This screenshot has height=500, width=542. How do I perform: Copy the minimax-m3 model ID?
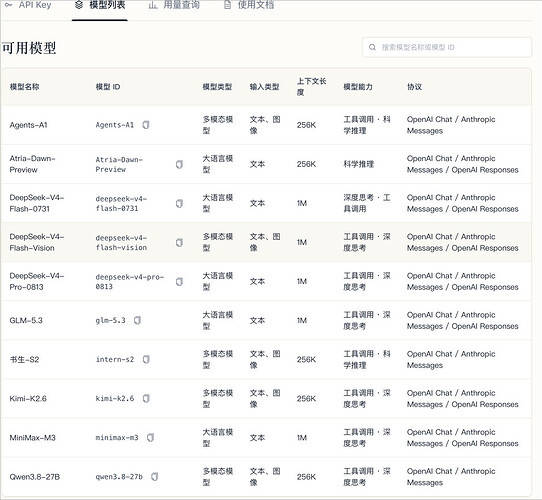[150, 437]
